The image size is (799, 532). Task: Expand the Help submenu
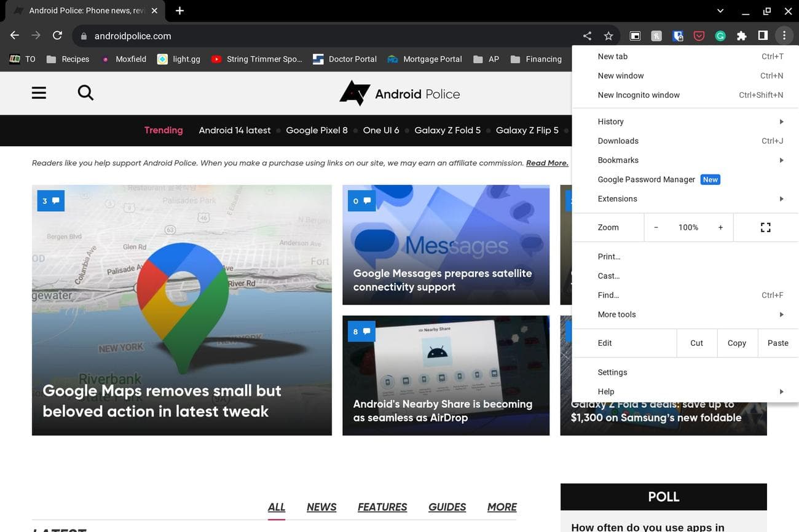coord(606,391)
